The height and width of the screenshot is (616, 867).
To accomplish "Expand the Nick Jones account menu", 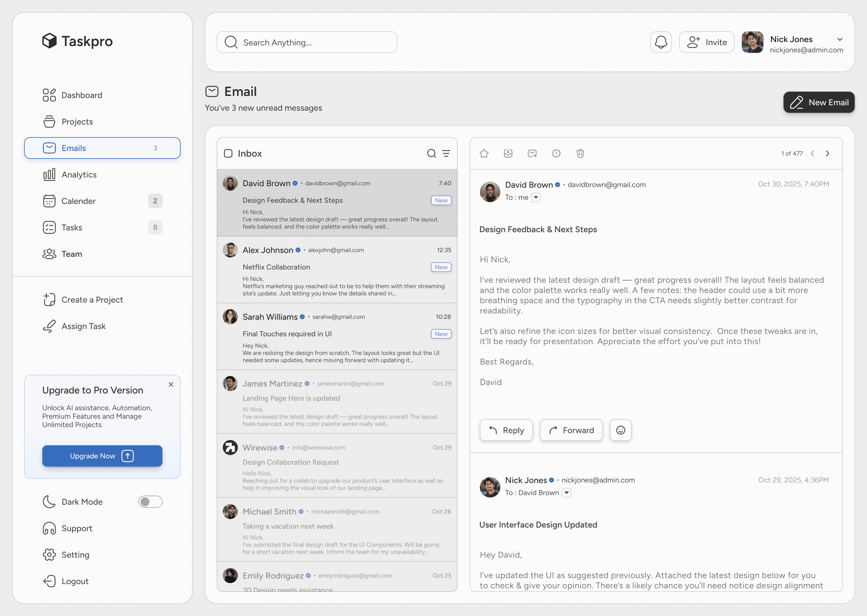I will (x=840, y=39).
